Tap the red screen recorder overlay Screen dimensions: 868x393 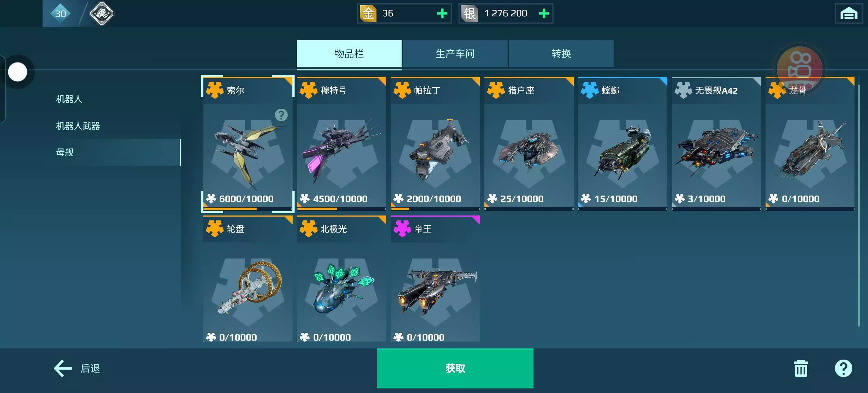(800, 69)
